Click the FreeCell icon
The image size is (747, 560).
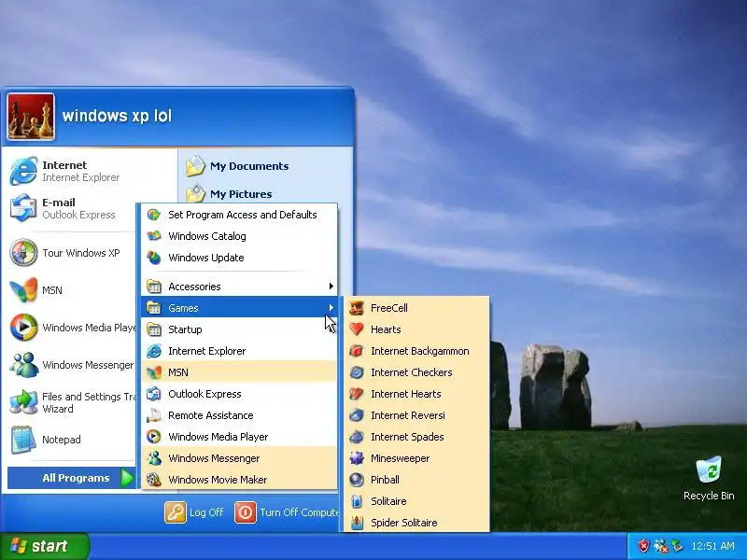coord(357,308)
